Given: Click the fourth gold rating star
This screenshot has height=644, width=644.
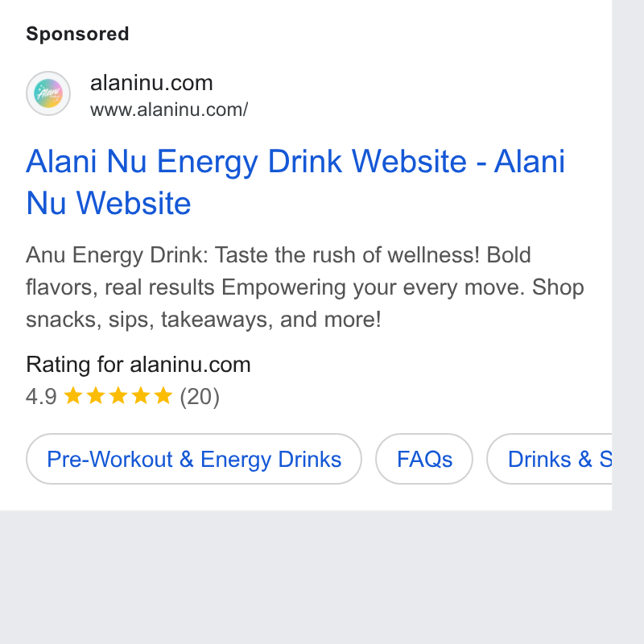Looking at the screenshot, I should [x=141, y=396].
